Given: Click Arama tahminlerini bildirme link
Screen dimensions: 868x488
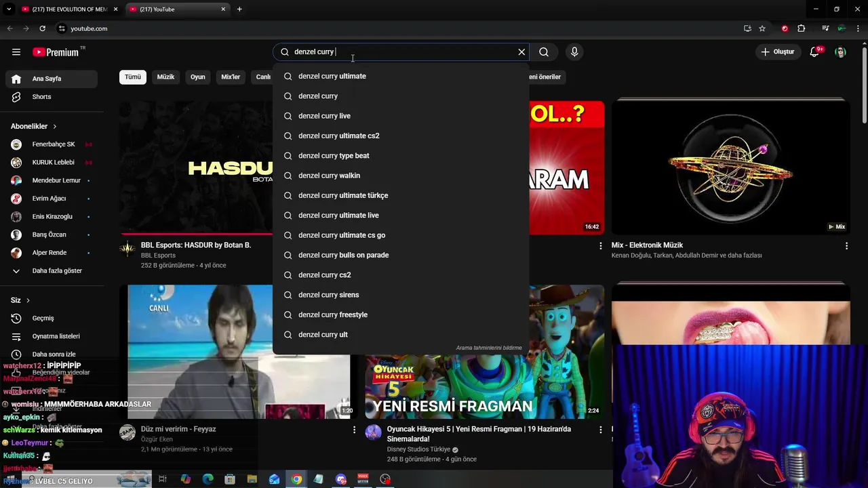Looking at the screenshot, I should point(489,348).
